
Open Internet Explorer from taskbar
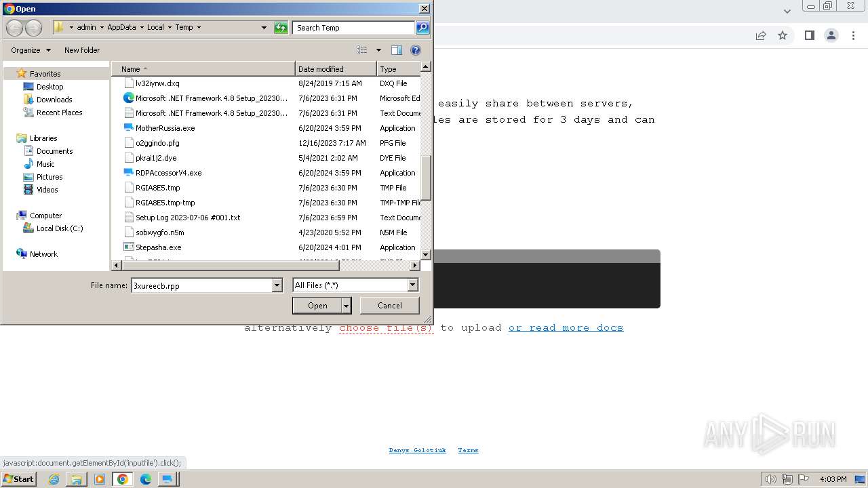point(54,479)
